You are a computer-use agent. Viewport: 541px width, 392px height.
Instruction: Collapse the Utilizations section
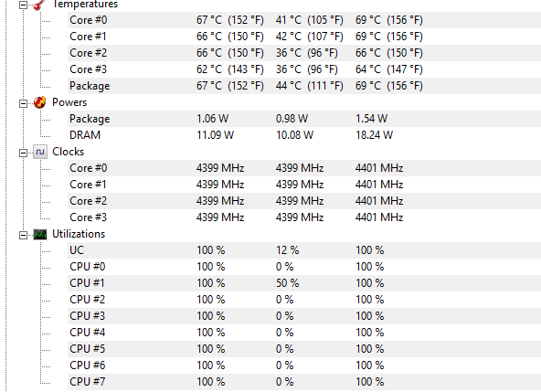(23, 235)
